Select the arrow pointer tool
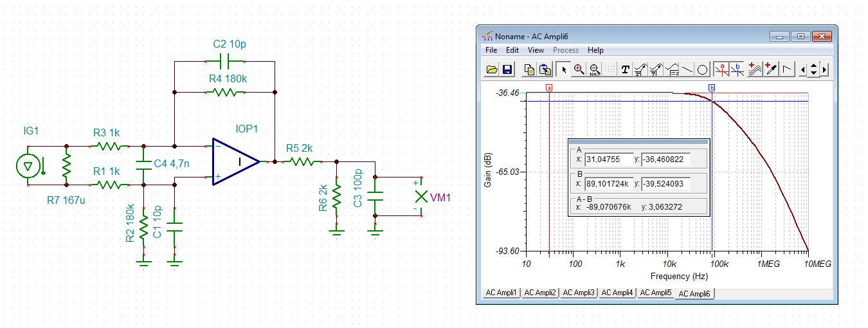Screen dimensions: 868x328 (x=564, y=69)
